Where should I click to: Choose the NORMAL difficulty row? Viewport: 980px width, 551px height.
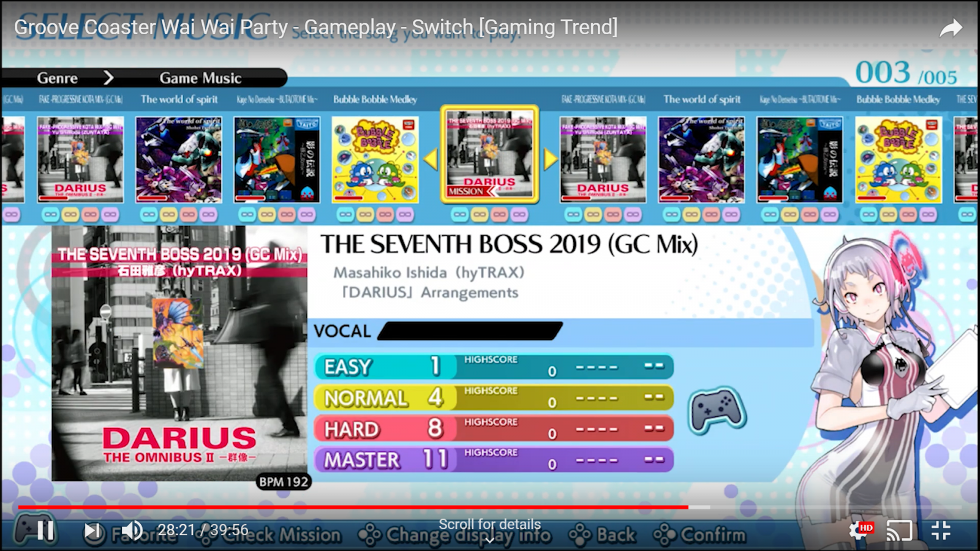tap(494, 398)
